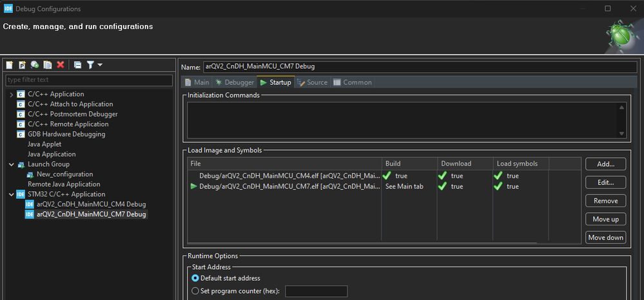Viewport: 644px width, 300px height.
Task: Click the Download column header
Action: coord(465,164)
